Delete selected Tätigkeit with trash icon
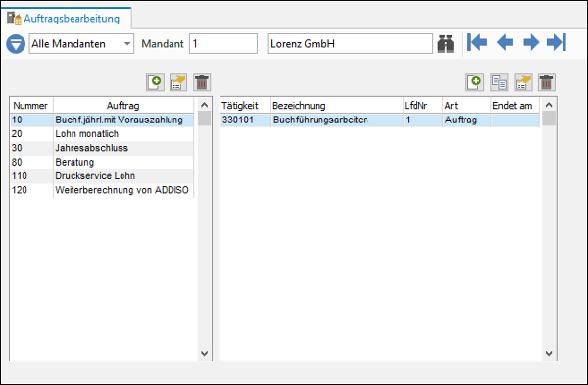 (x=547, y=82)
